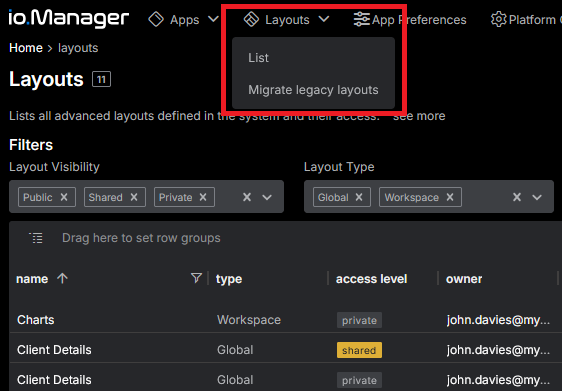
Task: Remove the Global layout type chip
Action: 359,197
